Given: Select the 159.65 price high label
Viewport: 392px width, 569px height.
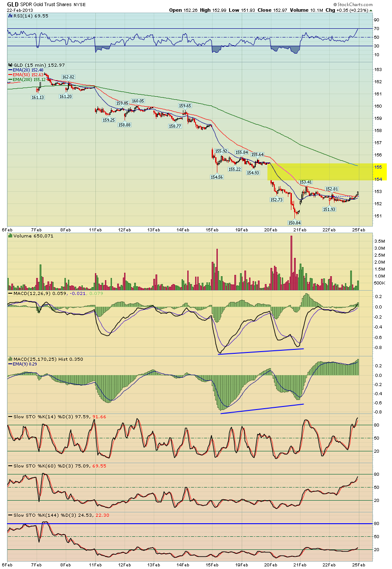Looking at the screenshot, I should point(185,105).
